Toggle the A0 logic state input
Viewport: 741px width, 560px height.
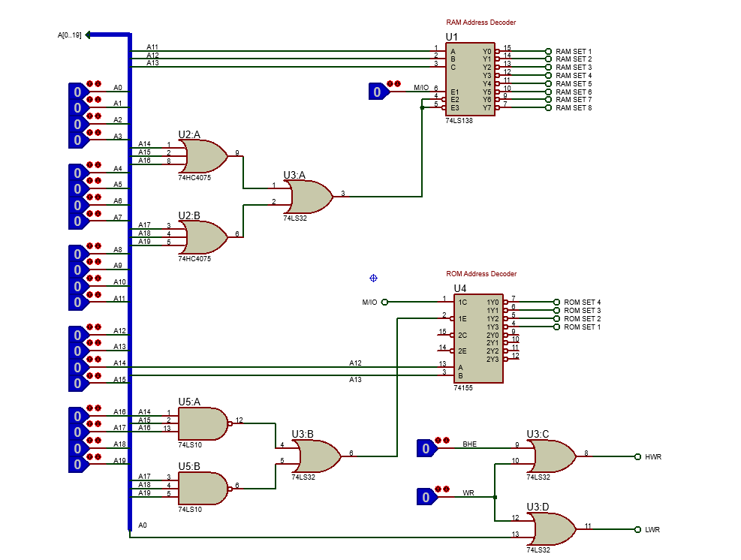pos(77,92)
